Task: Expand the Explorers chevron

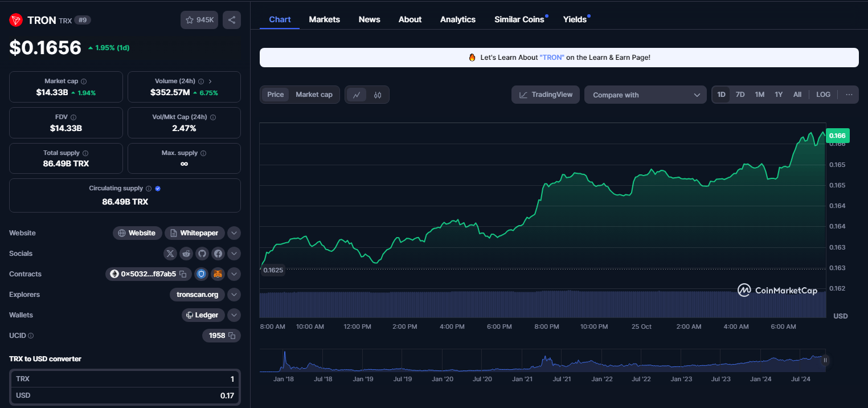Action: pyautogui.click(x=234, y=295)
